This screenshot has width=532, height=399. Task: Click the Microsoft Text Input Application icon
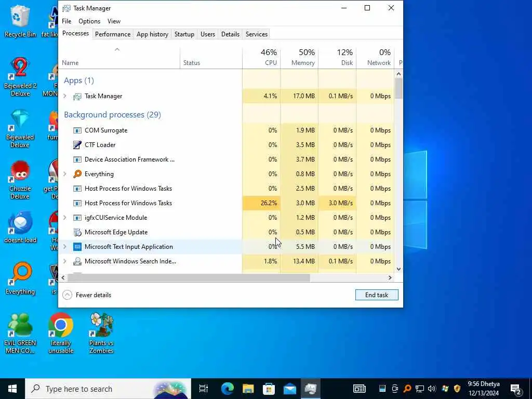[77, 247]
